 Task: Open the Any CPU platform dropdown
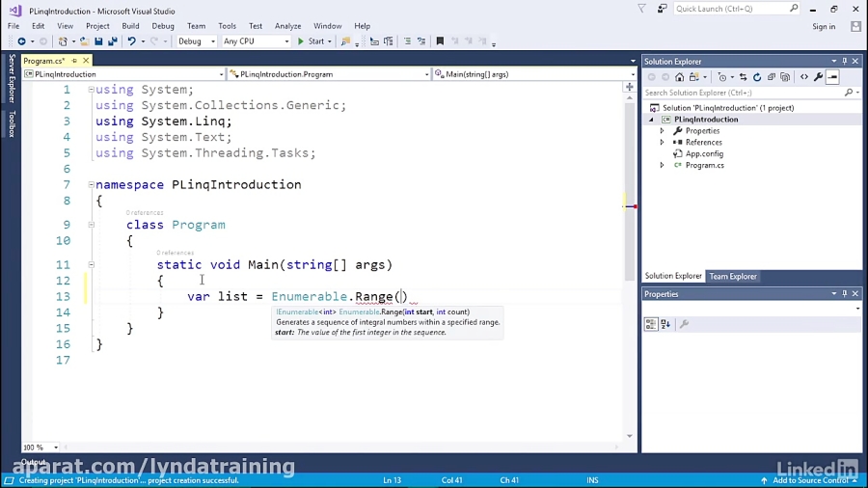pyautogui.click(x=256, y=41)
